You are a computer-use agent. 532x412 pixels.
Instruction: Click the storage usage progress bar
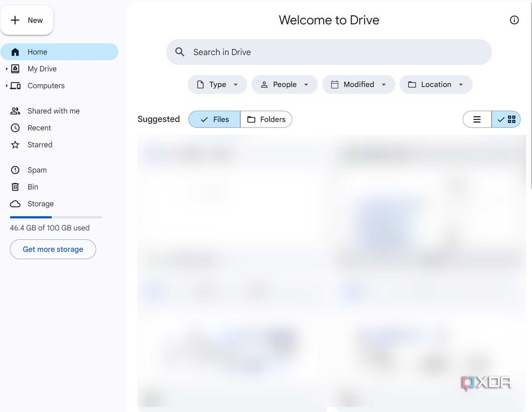coord(56,217)
